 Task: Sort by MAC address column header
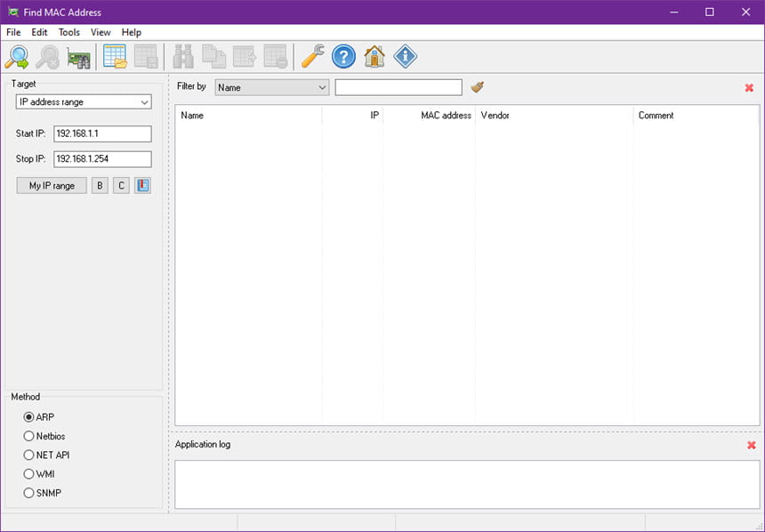(x=429, y=116)
